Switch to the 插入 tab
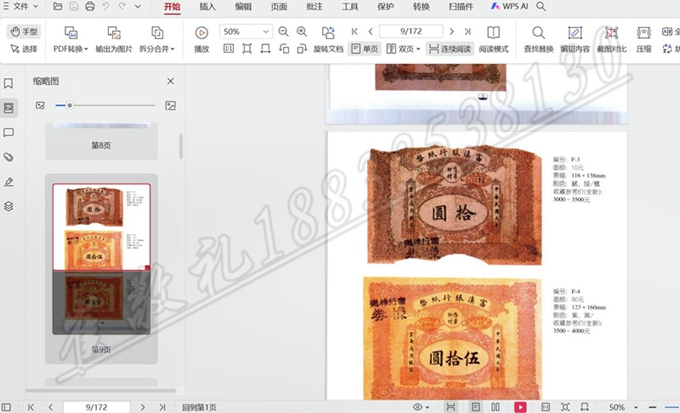 [x=207, y=7]
